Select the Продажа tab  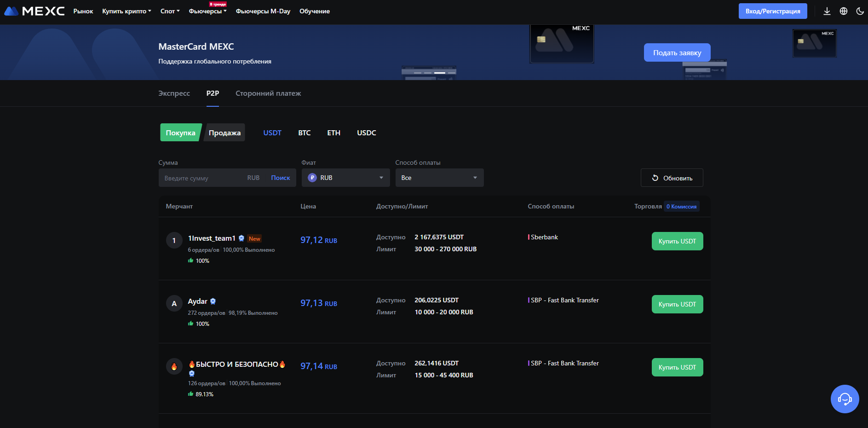point(224,133)
